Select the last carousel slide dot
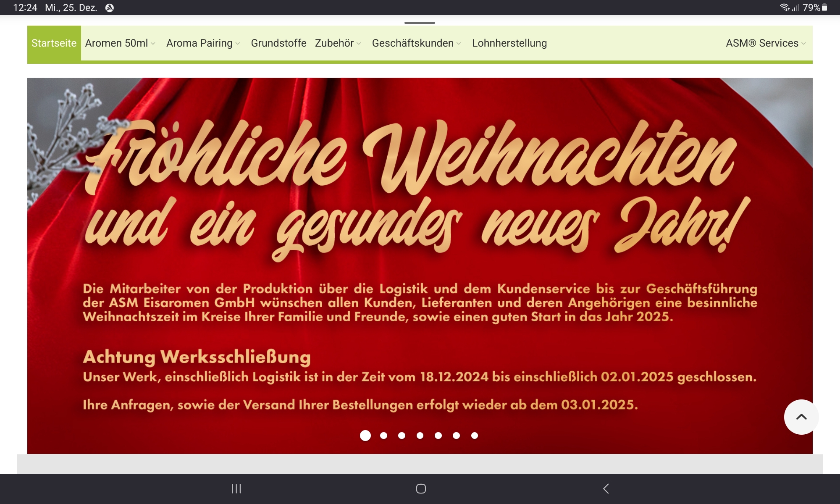 tap(475, 436)
